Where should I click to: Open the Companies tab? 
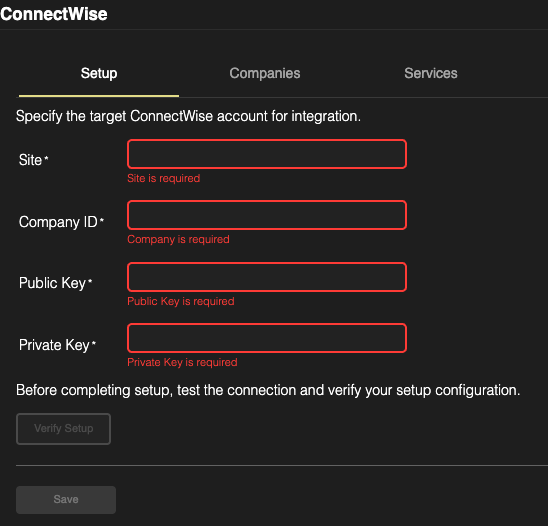click(x=265, y=73)
